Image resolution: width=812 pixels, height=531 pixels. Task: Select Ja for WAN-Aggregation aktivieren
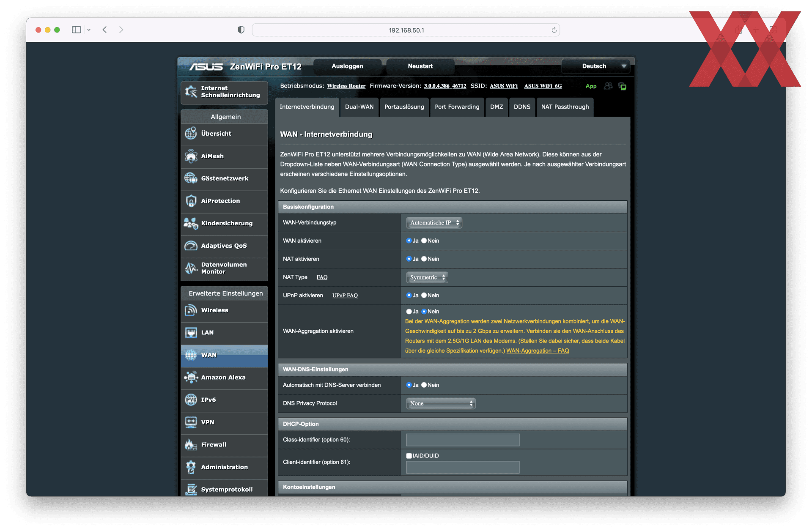409,312
